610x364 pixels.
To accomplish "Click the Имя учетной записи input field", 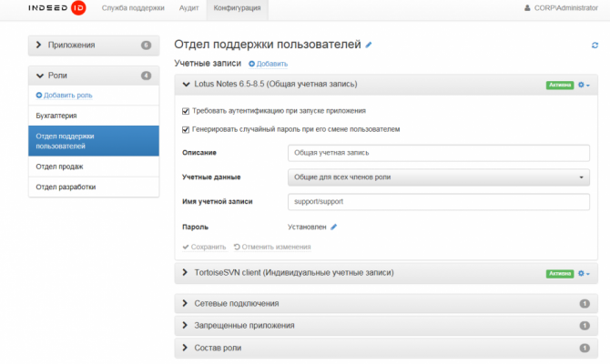I will pos(439,202).
